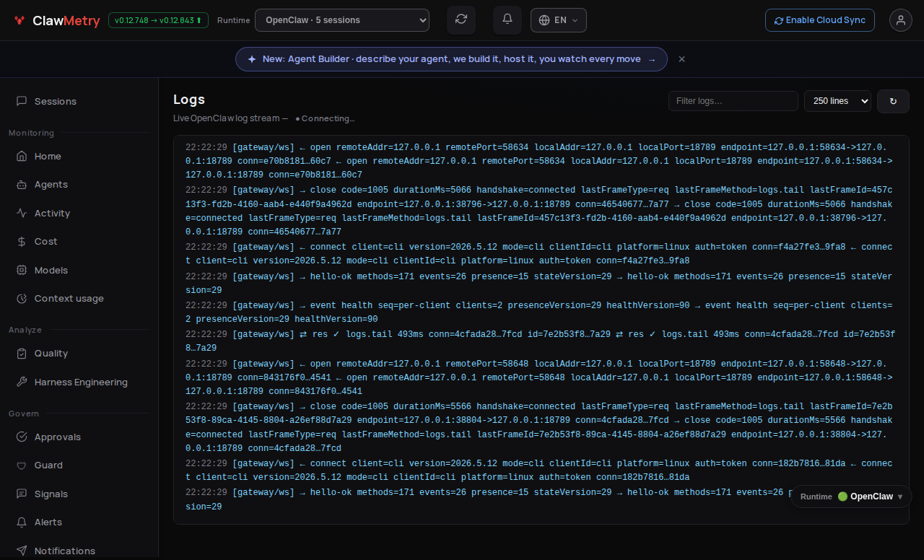924x560 pixels.
Task: Click the logs reload arrow button
Action: [x=893, y=101]
